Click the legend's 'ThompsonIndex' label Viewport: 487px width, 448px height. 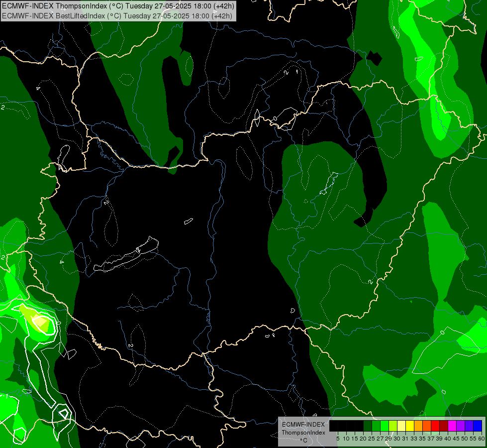(x=303, y=433)
